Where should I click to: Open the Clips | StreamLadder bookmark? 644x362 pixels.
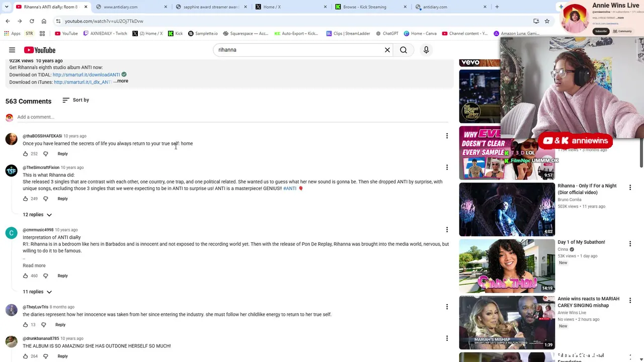(x=348, y=34)
